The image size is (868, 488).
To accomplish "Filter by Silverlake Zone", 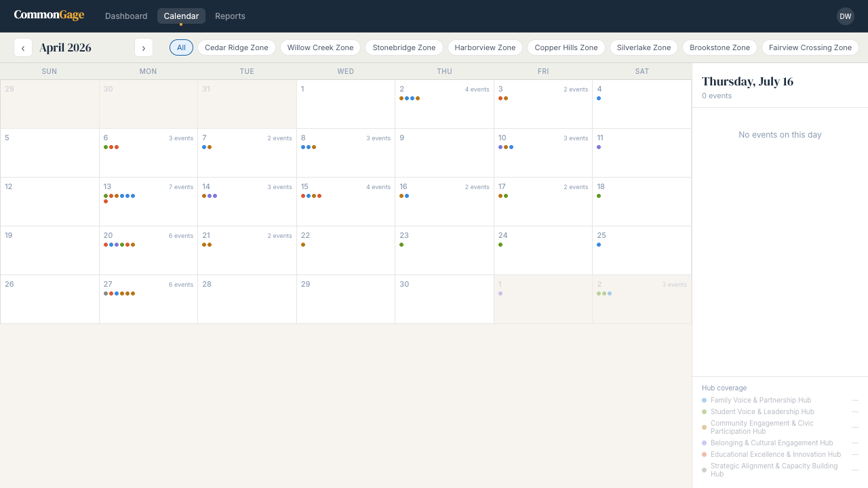I will pos(644,47).
